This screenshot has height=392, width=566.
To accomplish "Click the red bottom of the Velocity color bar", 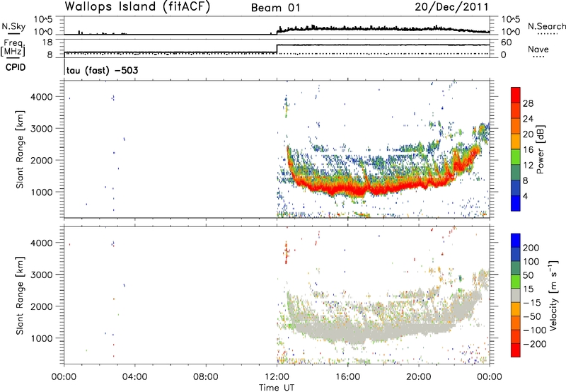I will point(516,350).
